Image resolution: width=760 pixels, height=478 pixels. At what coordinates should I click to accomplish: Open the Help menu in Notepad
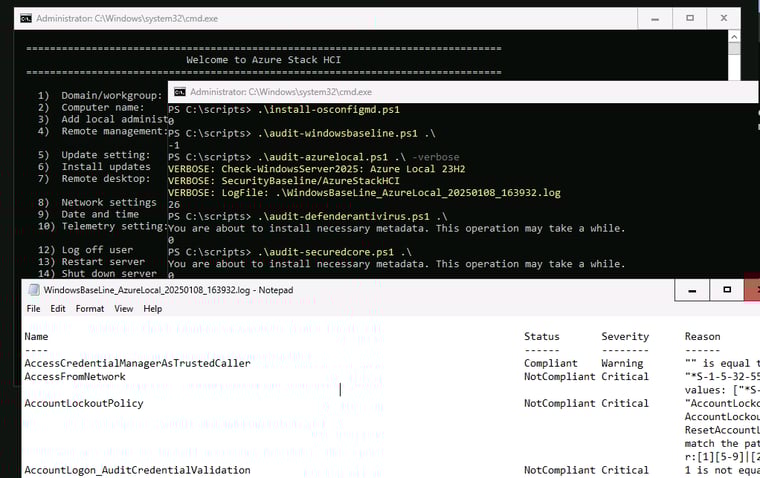[x=153, y=309]
